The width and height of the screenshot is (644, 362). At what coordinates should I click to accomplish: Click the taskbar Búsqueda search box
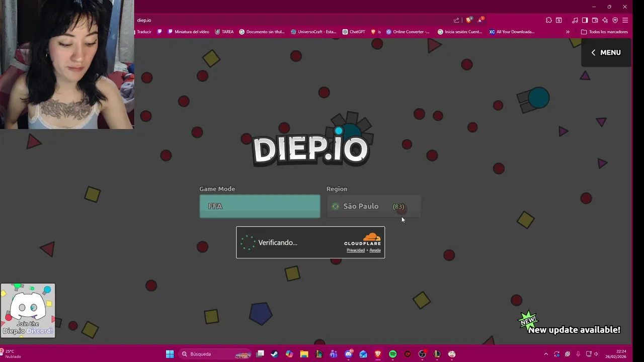216,354
